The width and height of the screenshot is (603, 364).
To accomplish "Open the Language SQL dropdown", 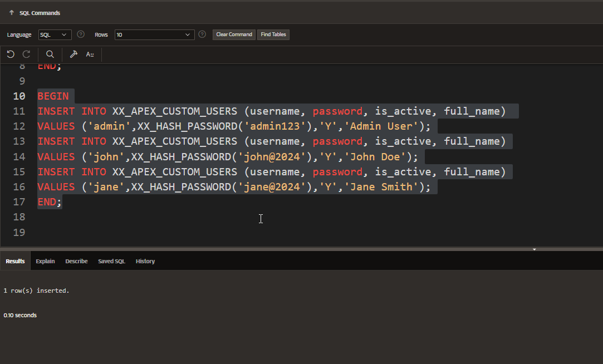I will click(55, 35).
